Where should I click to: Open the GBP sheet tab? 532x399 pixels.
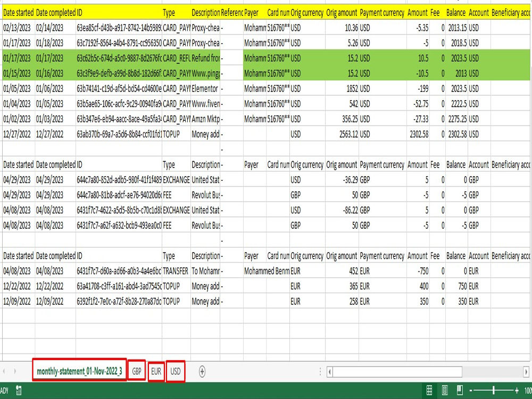coord(136,371)
